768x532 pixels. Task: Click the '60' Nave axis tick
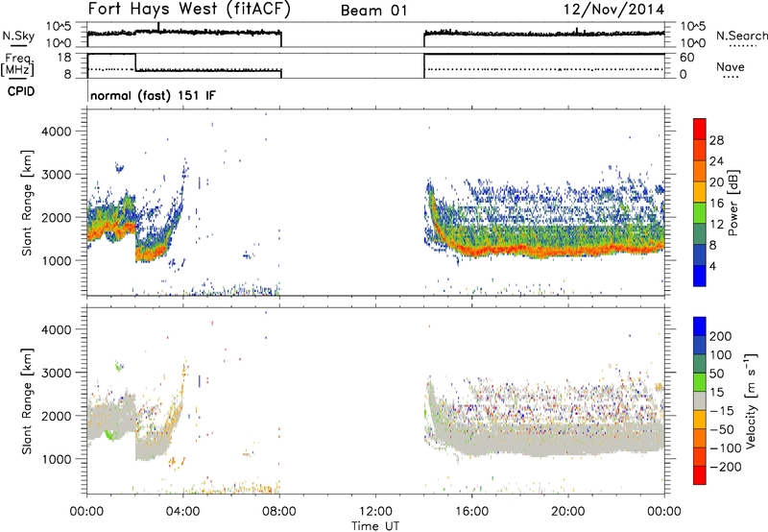(x=687, y=58)
